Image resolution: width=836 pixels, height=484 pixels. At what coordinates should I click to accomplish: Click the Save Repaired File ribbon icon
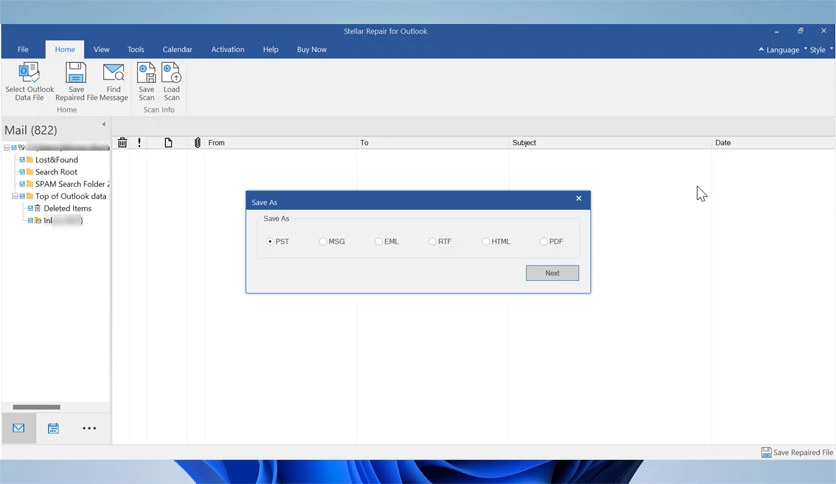pyautogui.click(x=76, y=72)
